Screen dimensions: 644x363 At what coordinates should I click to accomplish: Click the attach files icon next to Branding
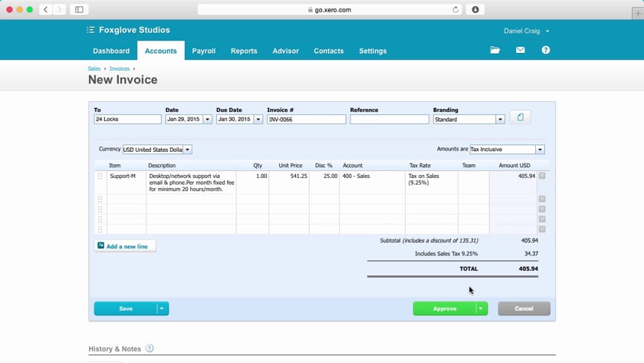click(521, 117)
